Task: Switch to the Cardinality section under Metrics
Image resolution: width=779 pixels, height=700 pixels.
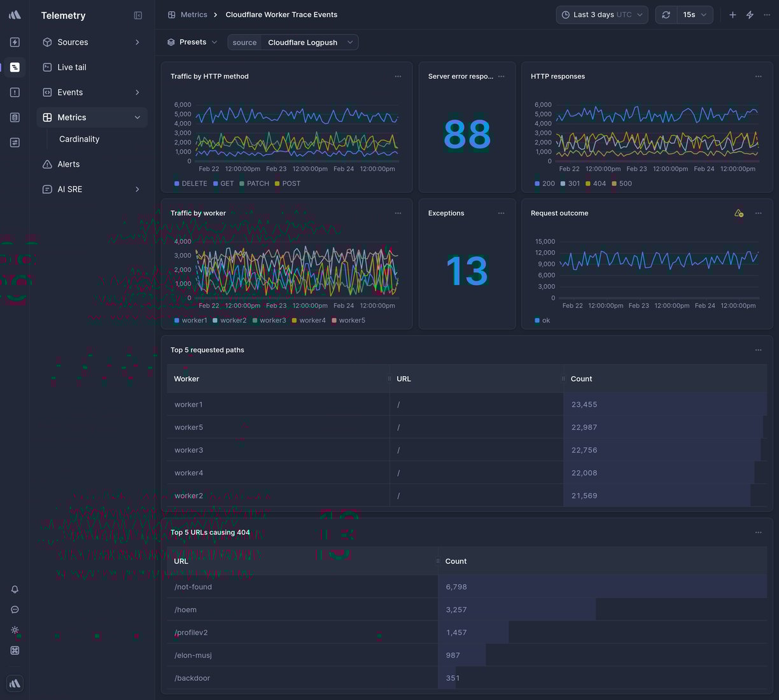Action: coord(79,139)
